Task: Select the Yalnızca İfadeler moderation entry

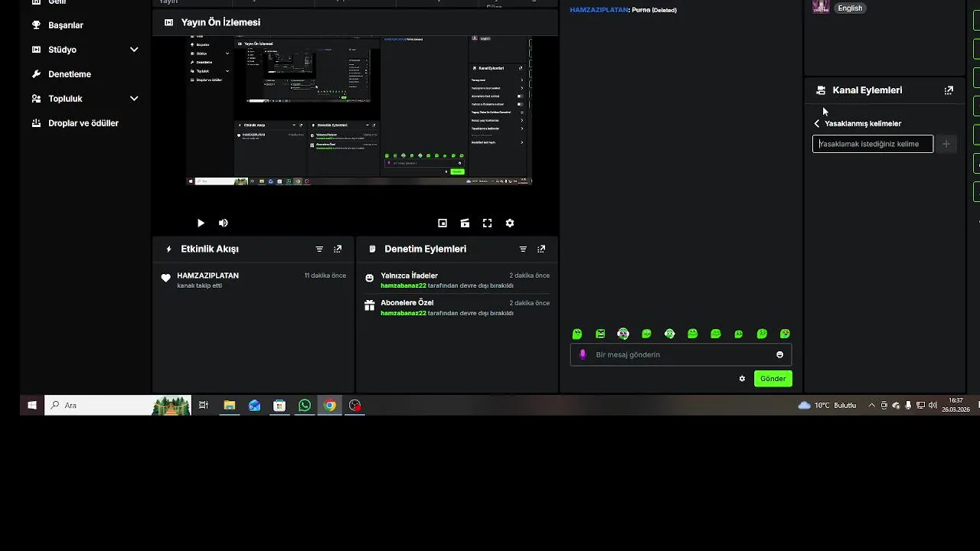Action: pyautogui.click(x=457, y=280)
